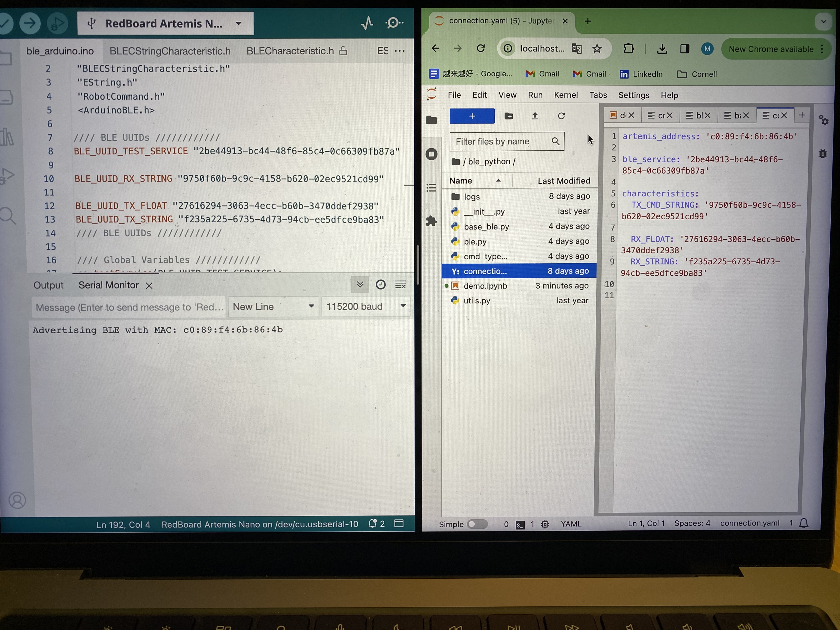The image size is (840, 630).
Task: Open the Jupyter File menu
Action: tap(454, 95)
